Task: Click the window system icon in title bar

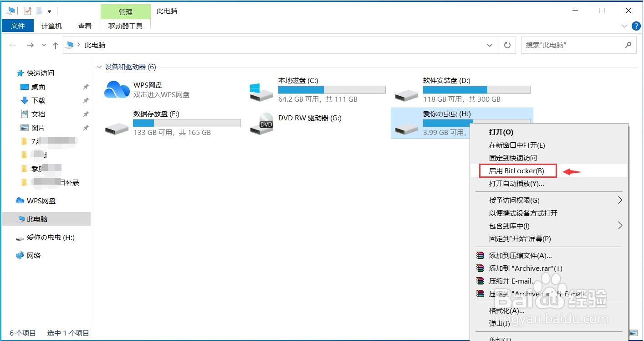Action: [10, 10]
